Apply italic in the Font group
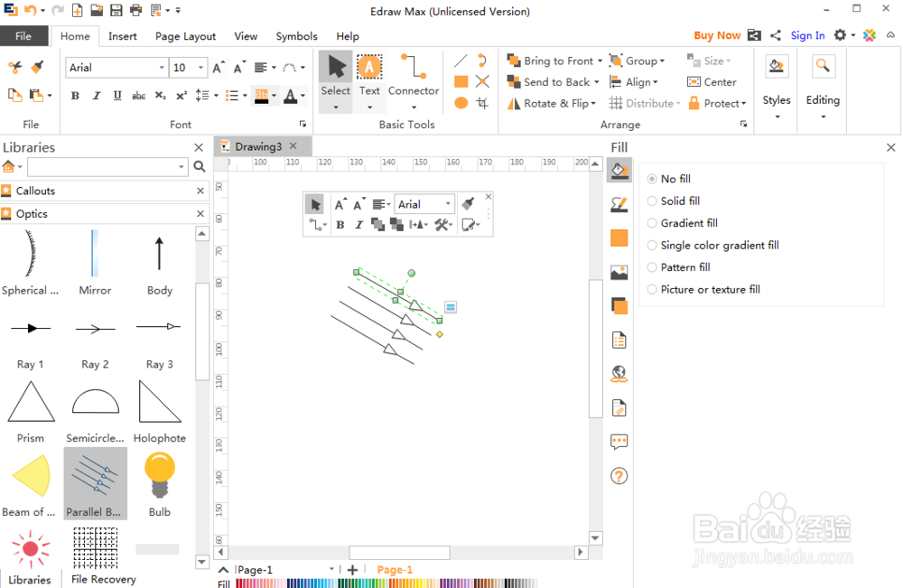The image size is (903, 588). 97,96
